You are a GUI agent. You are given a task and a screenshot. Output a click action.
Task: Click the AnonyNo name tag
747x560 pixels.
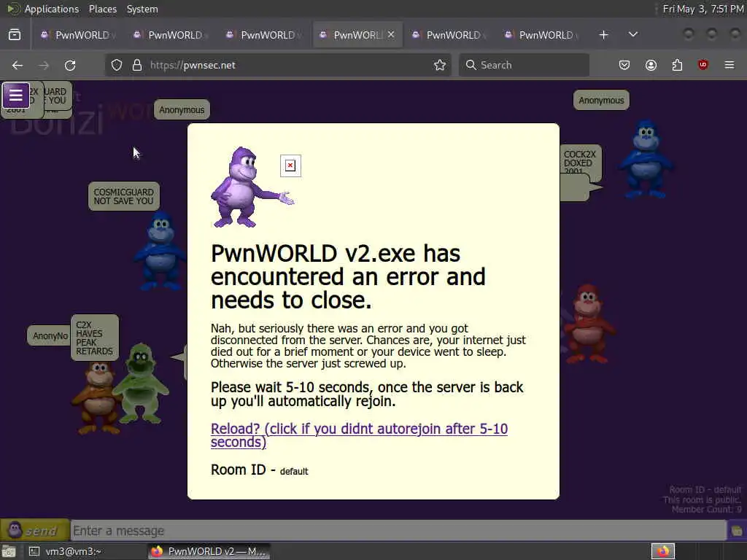[x=50, y=335]
